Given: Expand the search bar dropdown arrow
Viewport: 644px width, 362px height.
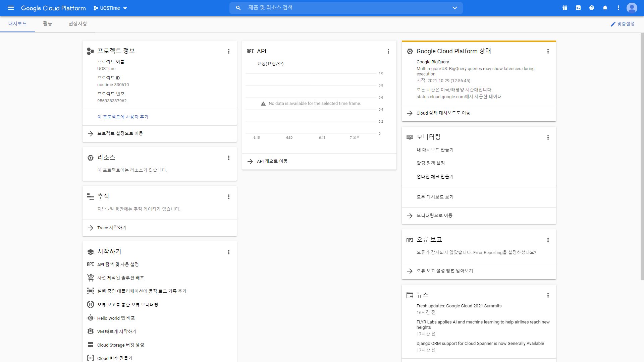Looking at the screenshot, I should coord(455,8).
